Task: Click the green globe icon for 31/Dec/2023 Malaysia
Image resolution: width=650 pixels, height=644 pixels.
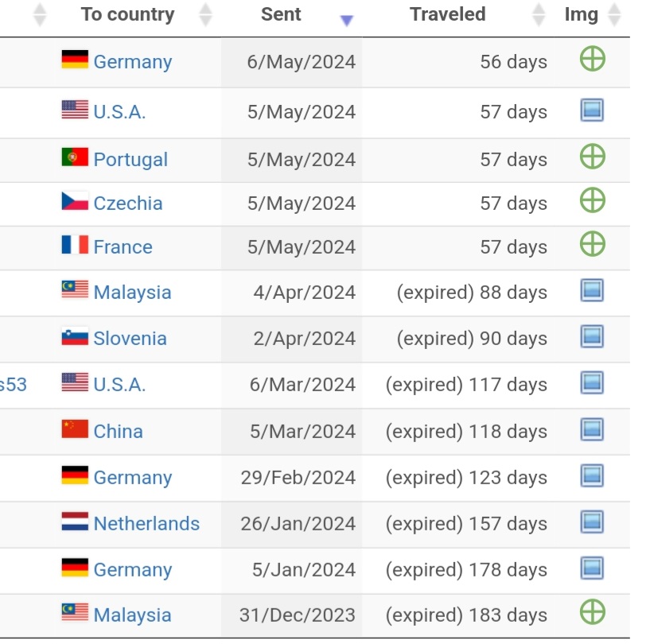Action: pos(593,611)
